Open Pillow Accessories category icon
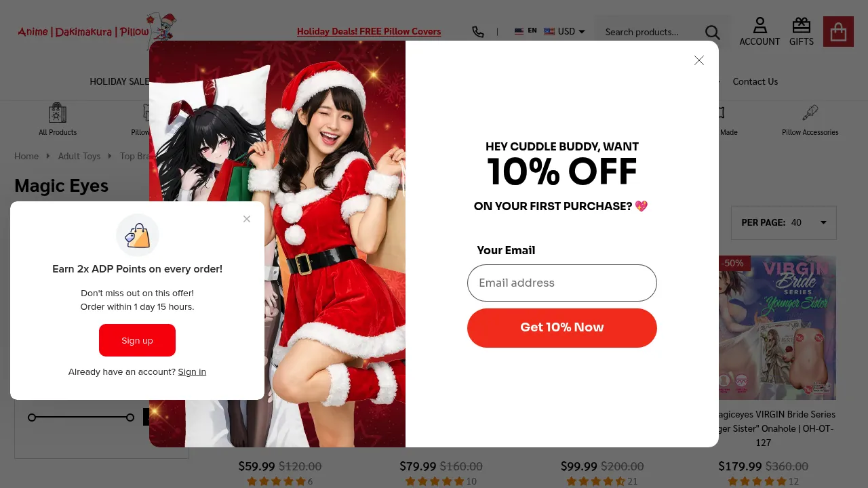This screenshot has height=488, width=868. [x=810, y=119]
